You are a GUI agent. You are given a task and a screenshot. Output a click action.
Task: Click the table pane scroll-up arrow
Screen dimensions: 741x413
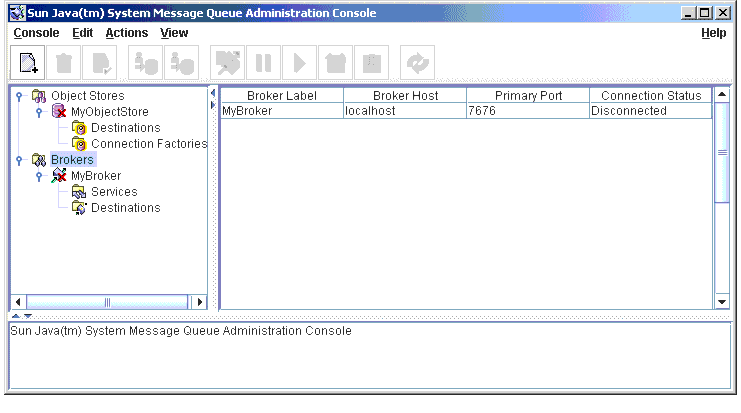click(x=722, y=95)
